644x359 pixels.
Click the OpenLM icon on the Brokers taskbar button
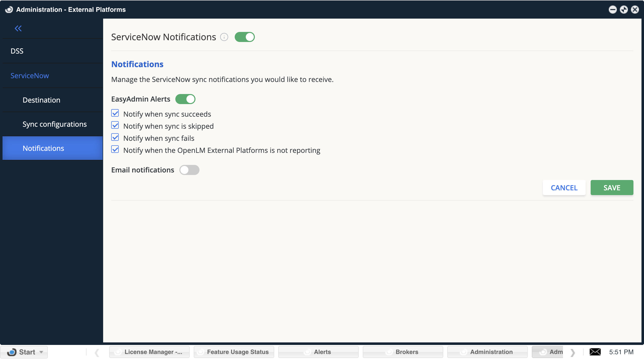click(x=388, y=352)
